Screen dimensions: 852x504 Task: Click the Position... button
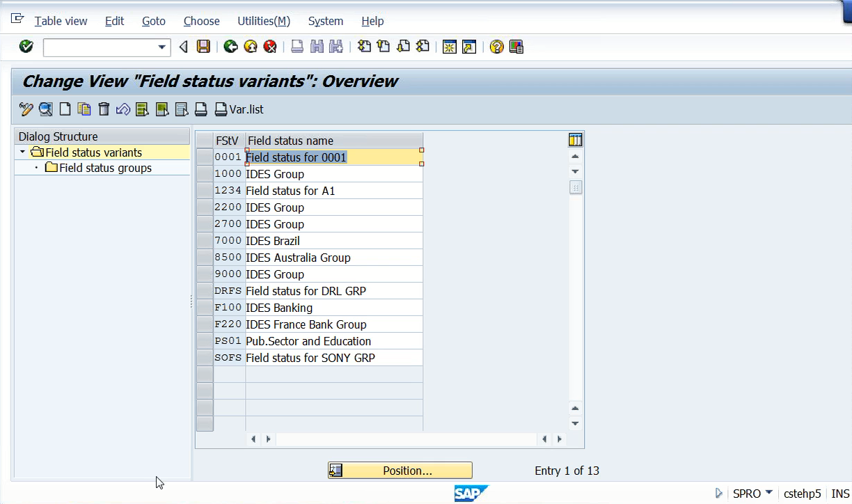point(400,471)
